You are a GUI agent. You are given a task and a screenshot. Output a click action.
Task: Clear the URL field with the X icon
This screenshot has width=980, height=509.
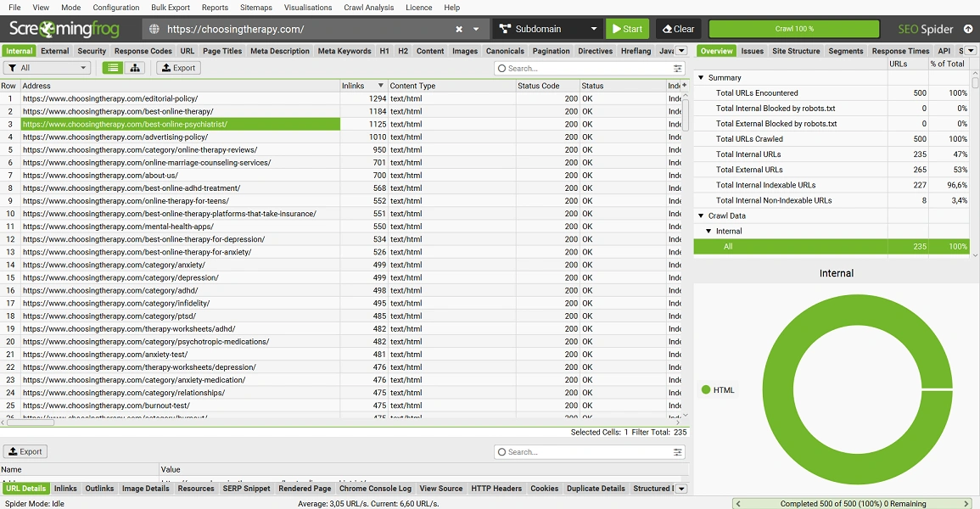pos(459,30)
